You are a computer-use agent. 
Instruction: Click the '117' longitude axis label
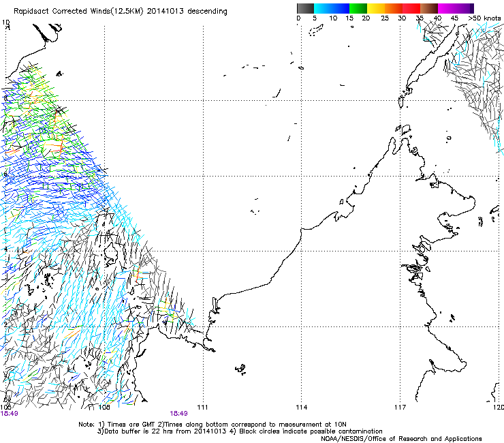pos(400,408)
